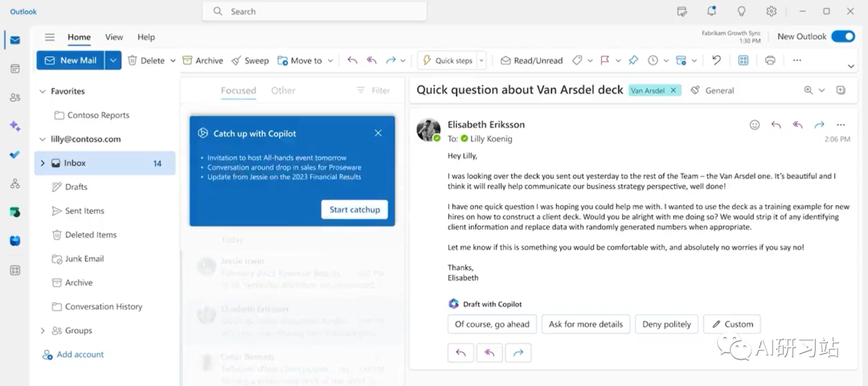This screenshot has width=868, height=386.
Task: Click in the Search box
Action: point(314,11)
